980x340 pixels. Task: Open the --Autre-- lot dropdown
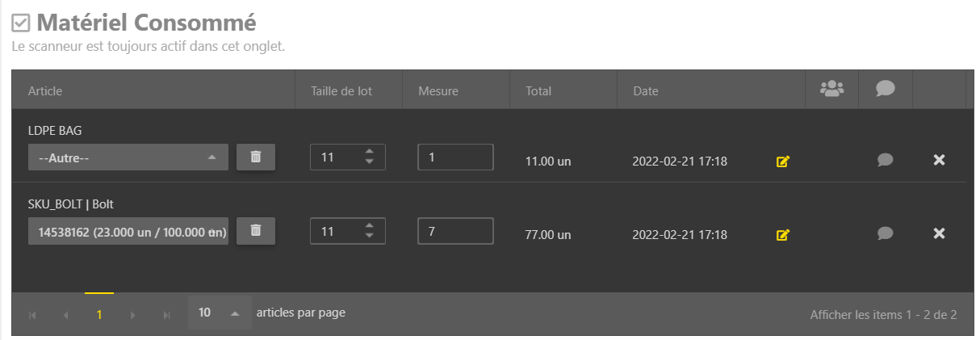tap(128, 157)
